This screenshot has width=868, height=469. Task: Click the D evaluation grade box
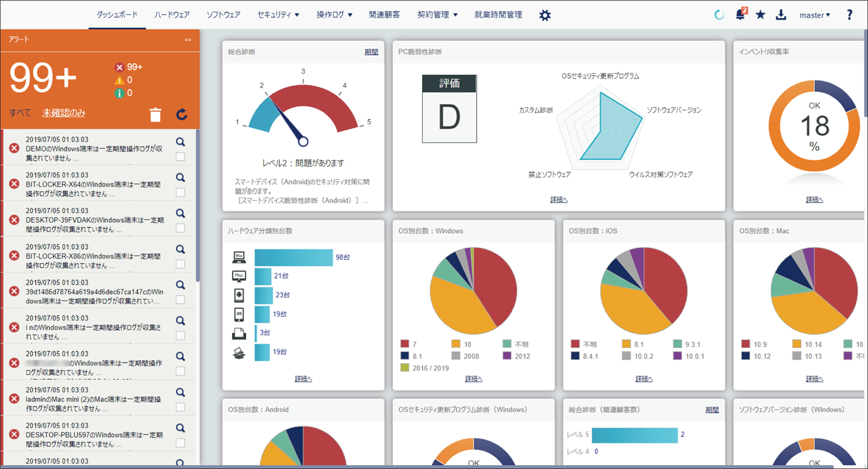[x=449, y=109]
